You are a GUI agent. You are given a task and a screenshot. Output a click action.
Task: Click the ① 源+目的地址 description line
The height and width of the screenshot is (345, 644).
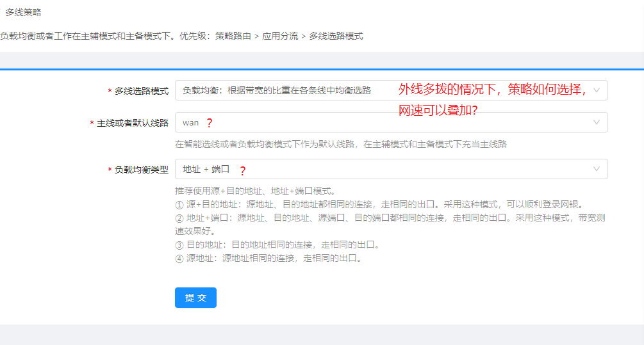[x=379, y=205]
